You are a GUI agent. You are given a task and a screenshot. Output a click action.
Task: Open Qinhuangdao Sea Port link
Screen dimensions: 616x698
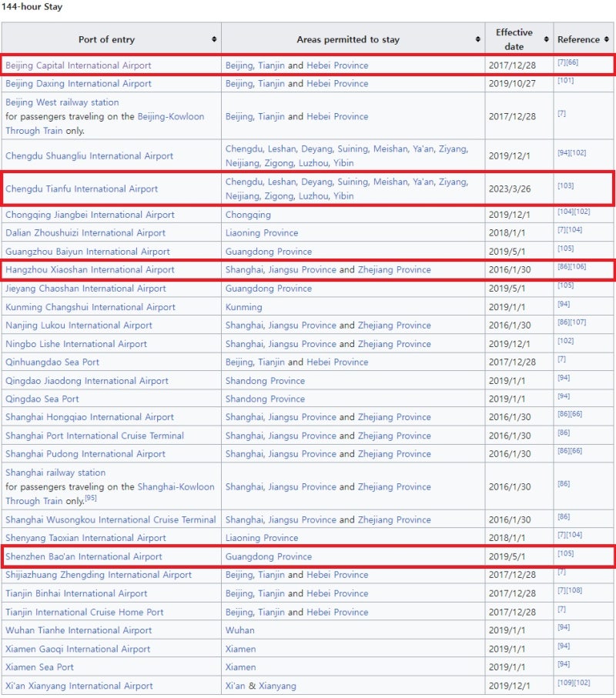[x=52, y=362]
